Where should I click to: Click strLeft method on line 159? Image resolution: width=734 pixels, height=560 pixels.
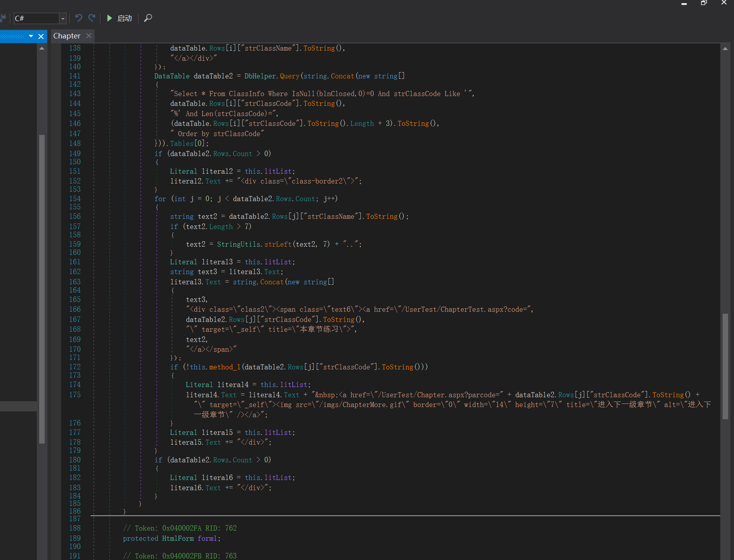coord(278,244)
